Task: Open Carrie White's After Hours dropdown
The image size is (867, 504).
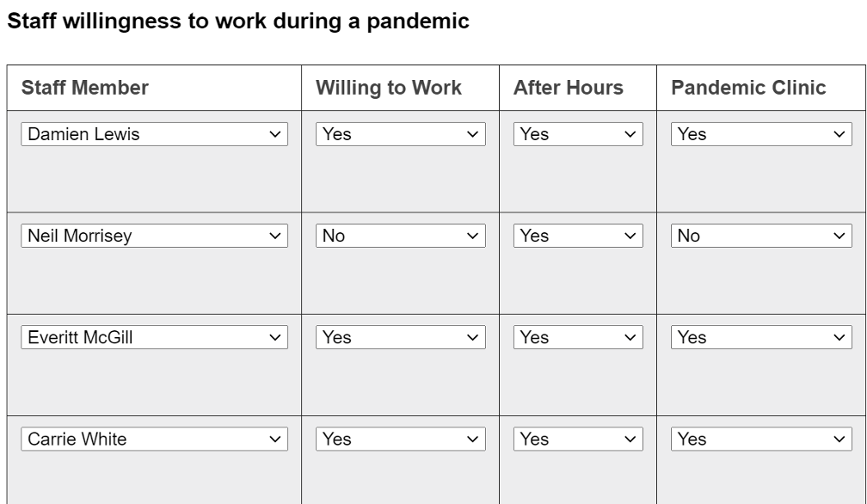Action: pos(578,439)
